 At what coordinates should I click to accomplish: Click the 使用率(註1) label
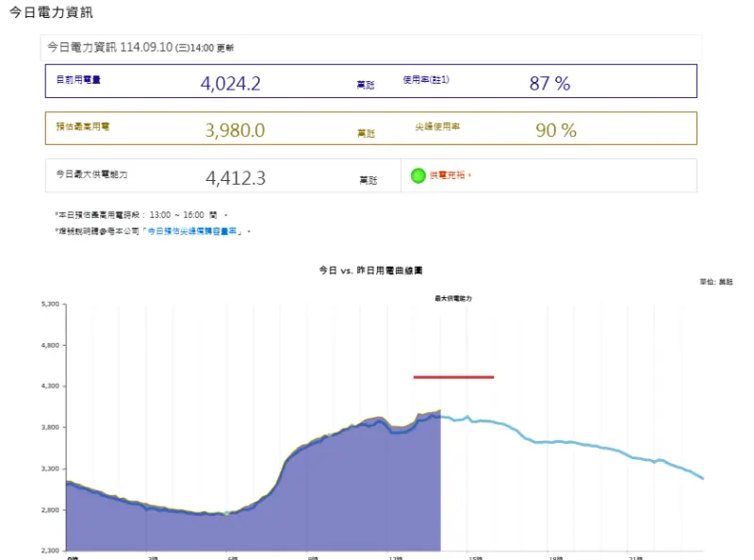coord(426,80)
